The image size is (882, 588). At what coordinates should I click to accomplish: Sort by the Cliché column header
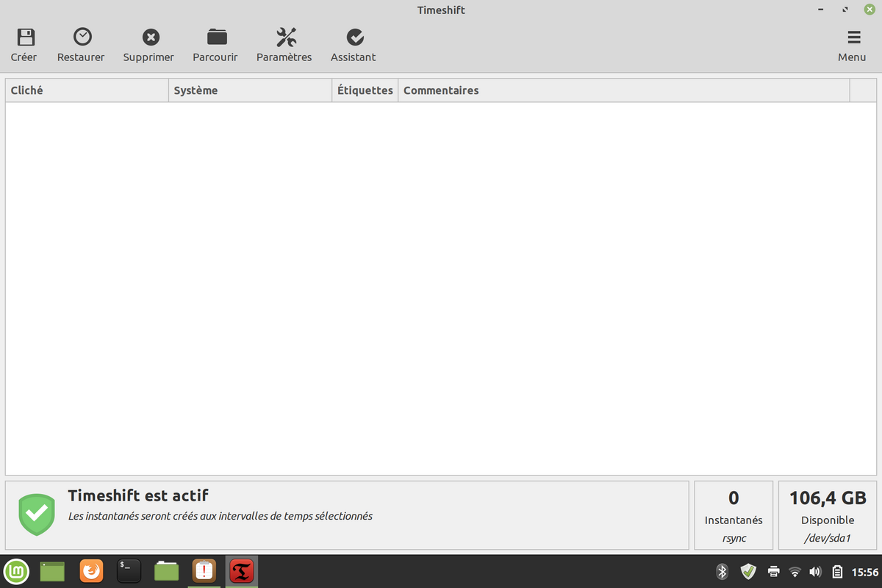tap(87, 90)
